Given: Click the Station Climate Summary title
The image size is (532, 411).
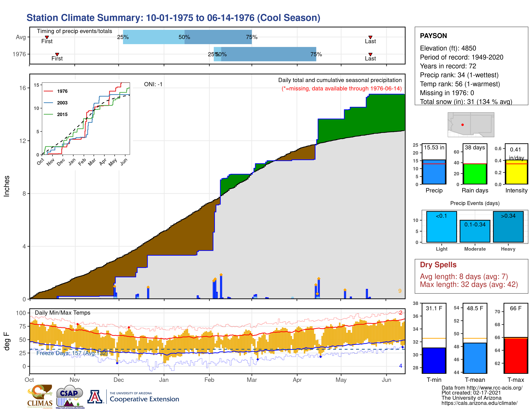Looking at the screenshot, I should coord(173,18).
